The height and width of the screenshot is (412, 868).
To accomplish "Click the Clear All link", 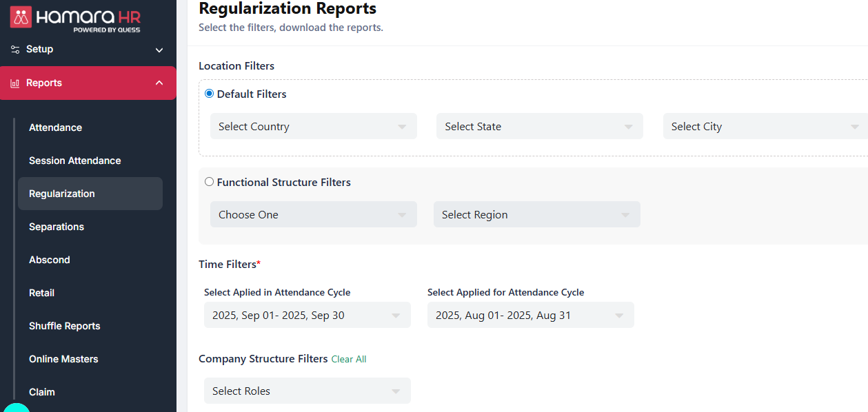I will (x=349, y=359).
